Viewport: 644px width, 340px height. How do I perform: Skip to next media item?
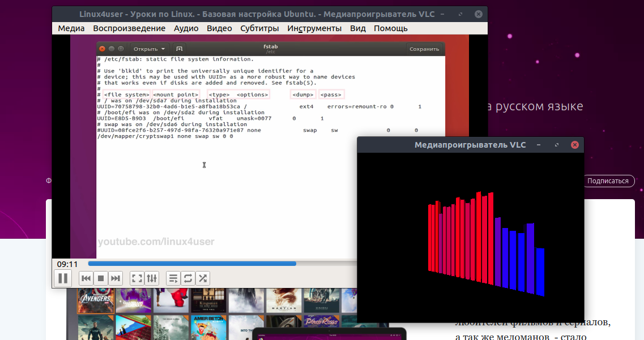coord(116,278)
